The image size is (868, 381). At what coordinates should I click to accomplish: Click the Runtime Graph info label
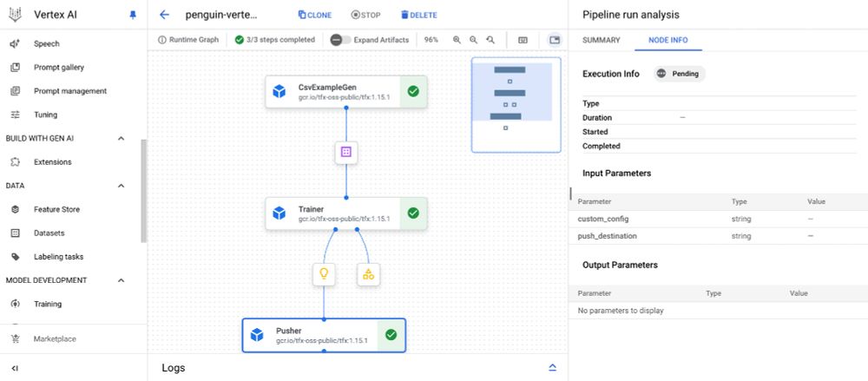tap(188, 40)
